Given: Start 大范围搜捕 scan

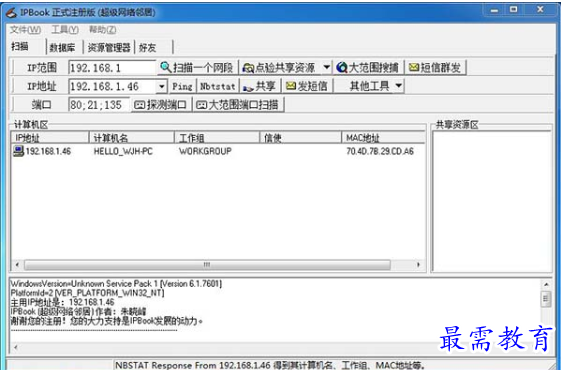Looking at the screenshot, I should [x=368, y=67].
